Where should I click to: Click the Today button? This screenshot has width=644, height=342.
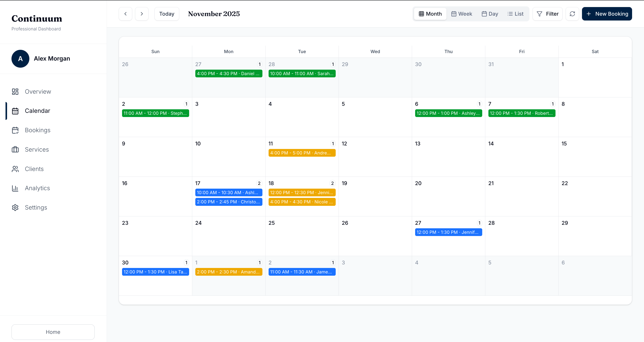(x=166, y=14)
